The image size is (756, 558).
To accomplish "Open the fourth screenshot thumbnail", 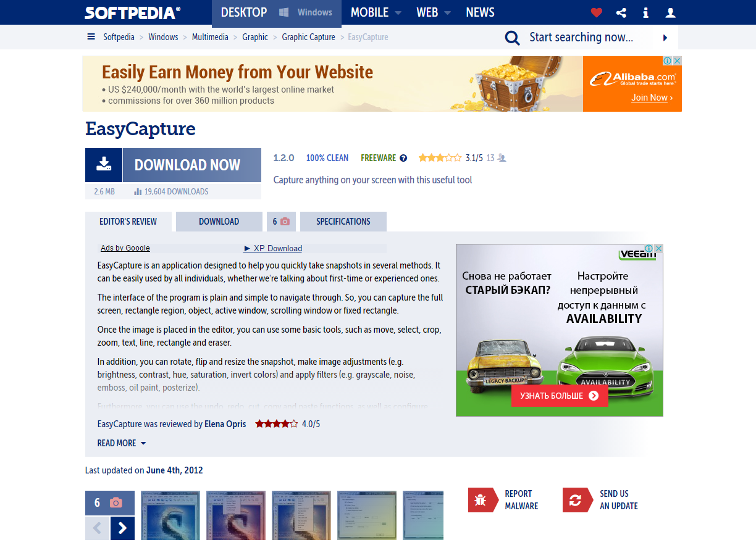I will (x=367, y=515).
